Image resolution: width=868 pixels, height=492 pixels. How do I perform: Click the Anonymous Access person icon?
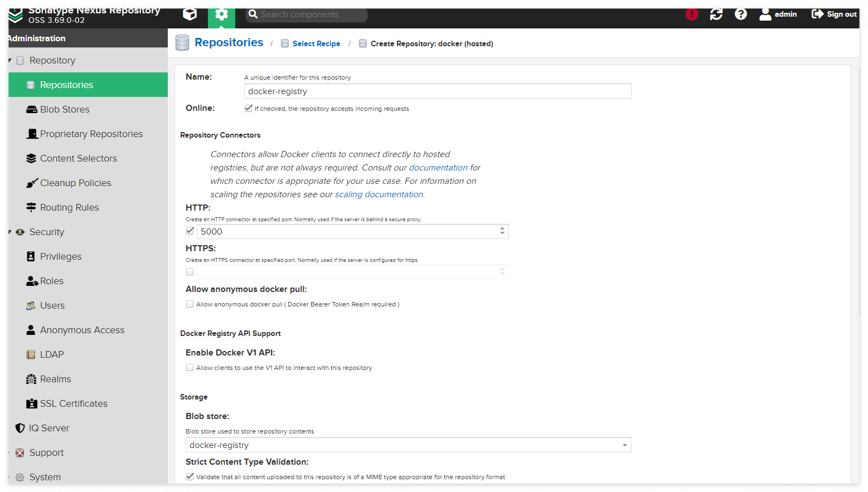click(x=31, y=330)
